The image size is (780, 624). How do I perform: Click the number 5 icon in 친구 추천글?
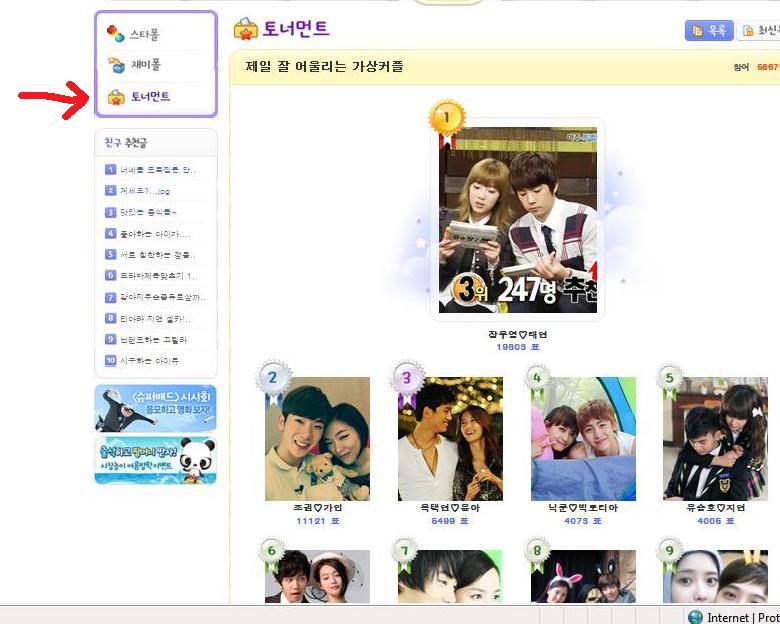110,254
